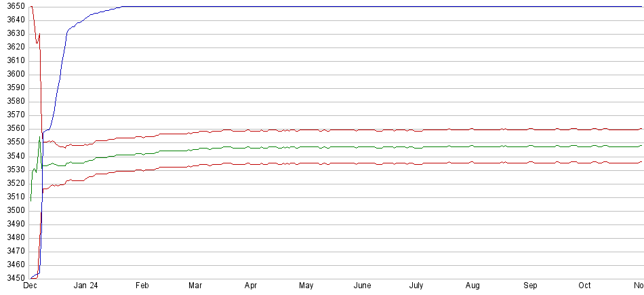The height and width of the screenshot is (295, 644).
Task: Select the Sep month label
Action: coord(529,286)
